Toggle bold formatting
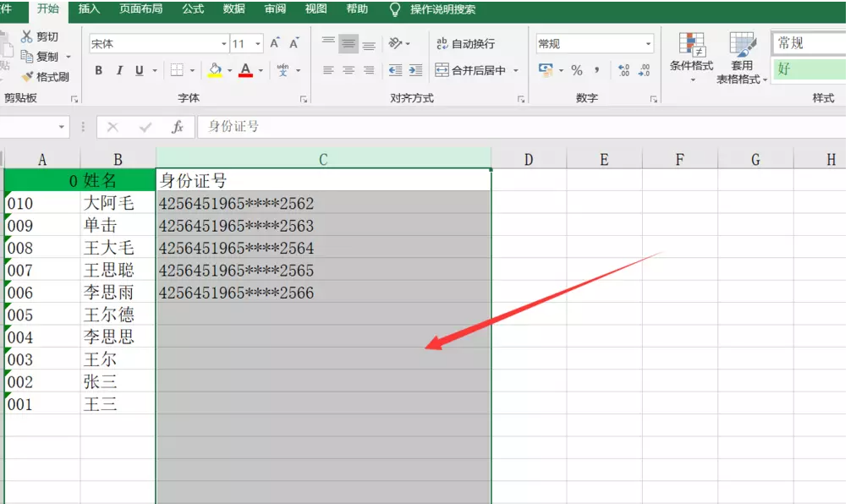The image size is (856, 504). point(97,71)
